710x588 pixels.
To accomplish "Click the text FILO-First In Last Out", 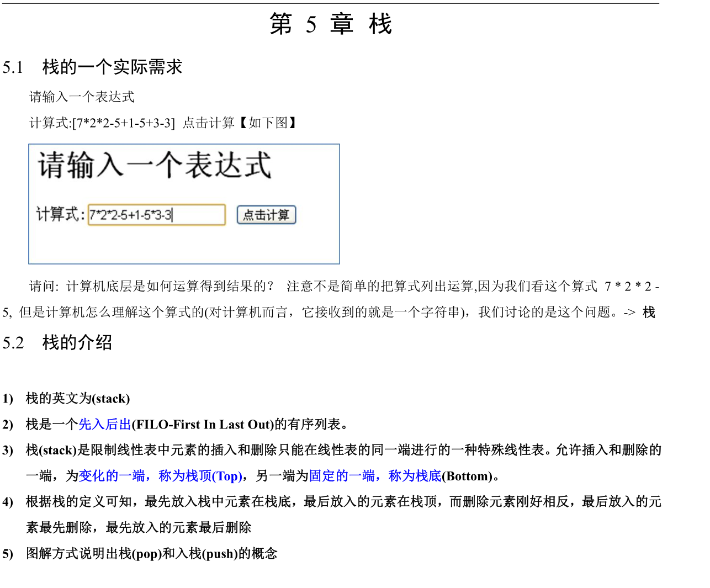I will point(203,425).
